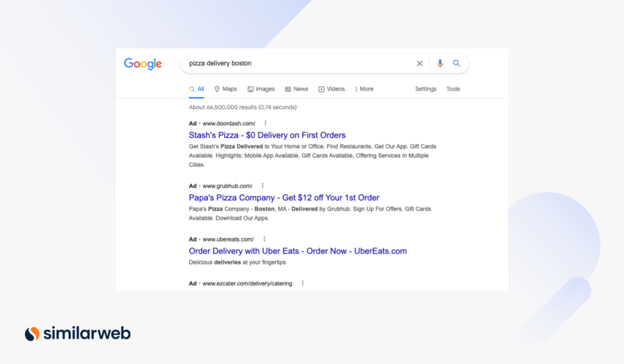Click the blue magnifying glass search icon
Screen dimensions: 624x364
(x=457, y=63)
